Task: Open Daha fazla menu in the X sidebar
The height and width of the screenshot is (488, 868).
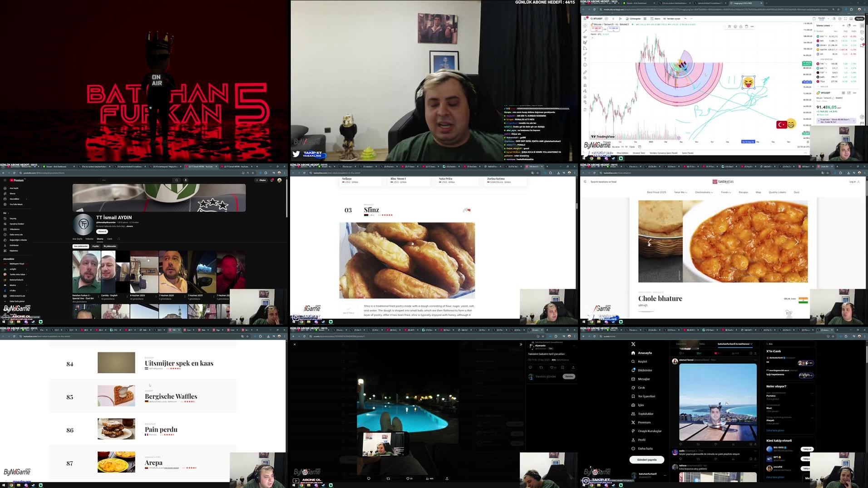Action: pyautogui.click(x=641, y=449)
